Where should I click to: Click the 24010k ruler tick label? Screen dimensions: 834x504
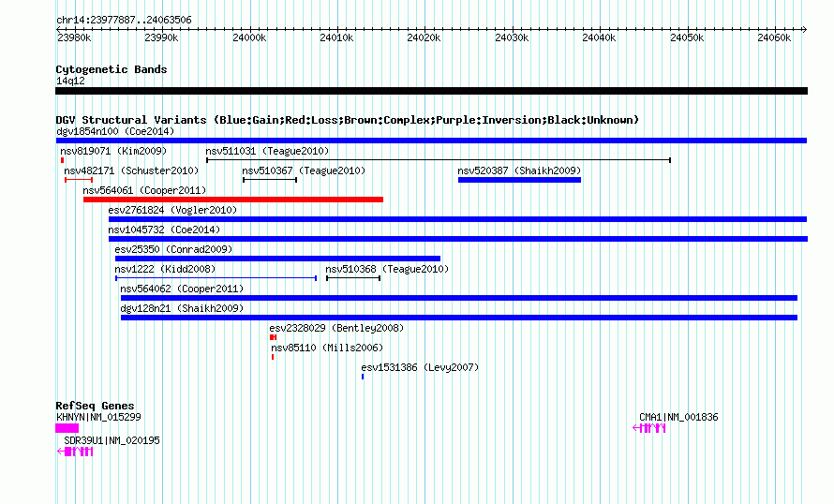tap(336, 37)
